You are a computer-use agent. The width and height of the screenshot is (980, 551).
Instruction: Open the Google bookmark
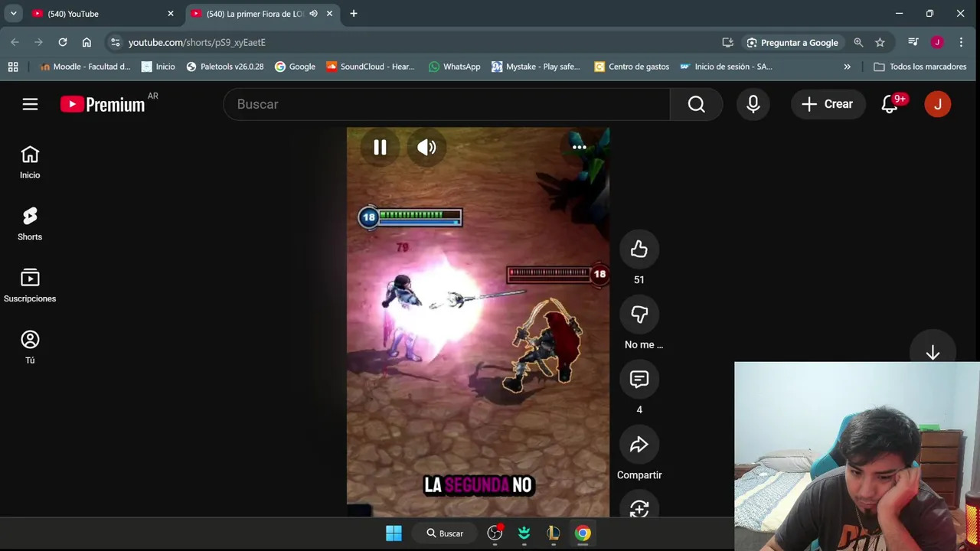point(295,67)
